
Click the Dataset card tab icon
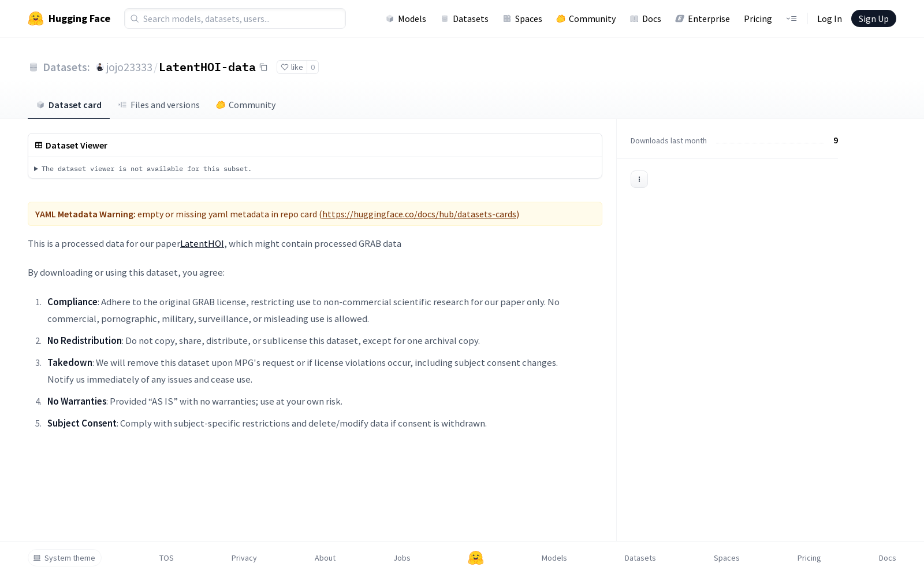click(x=40, y=105)
